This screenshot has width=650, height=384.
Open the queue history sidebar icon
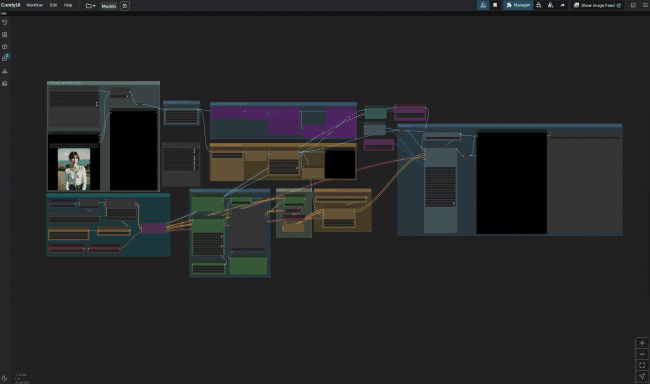coord(5,22)
